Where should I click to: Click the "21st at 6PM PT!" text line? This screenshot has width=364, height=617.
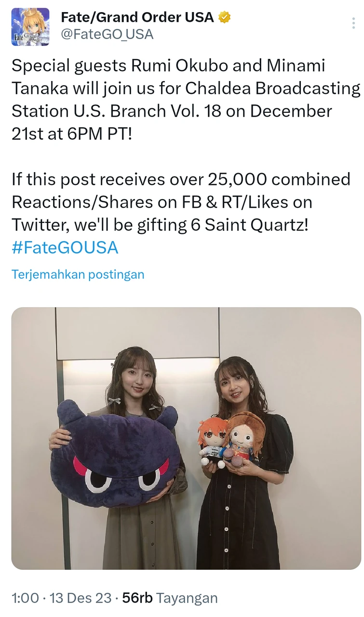click(x=71, y=134)
